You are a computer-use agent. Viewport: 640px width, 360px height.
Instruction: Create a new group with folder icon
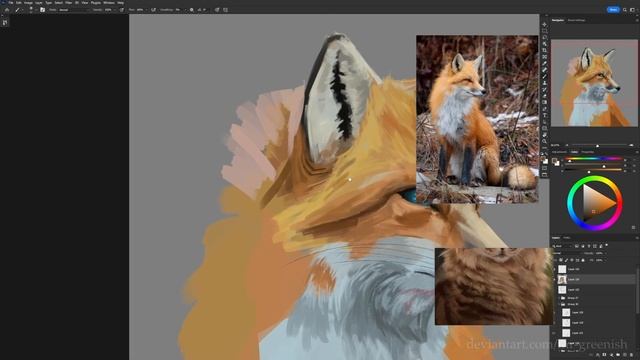tap(618, 355)
